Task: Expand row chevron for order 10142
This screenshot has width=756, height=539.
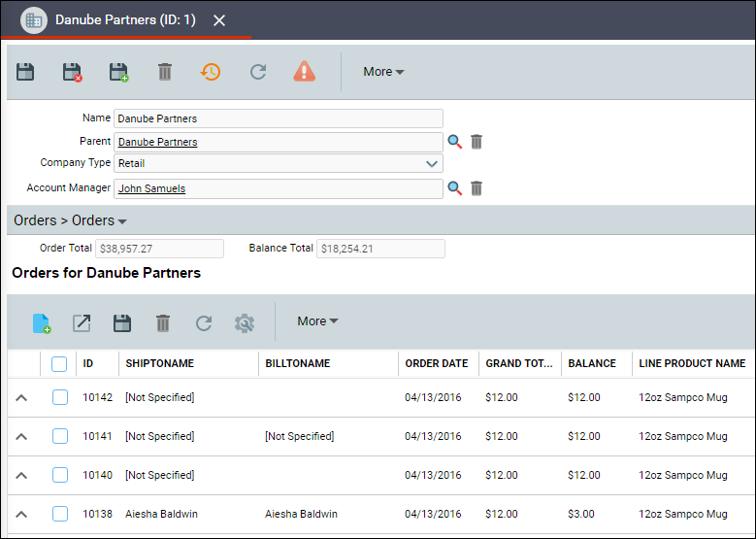Action: (21, 397)
